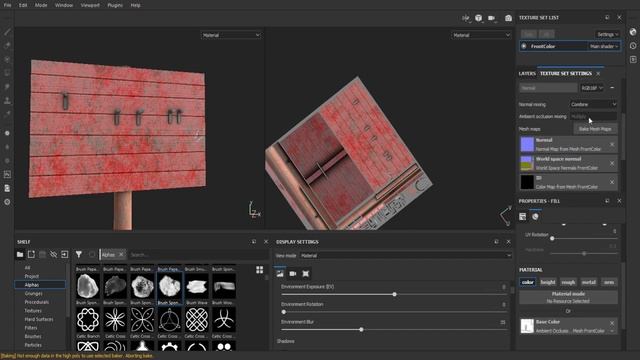
Task: Select the Smudge tool in left toolbar
Action: (x=7, y=87)
